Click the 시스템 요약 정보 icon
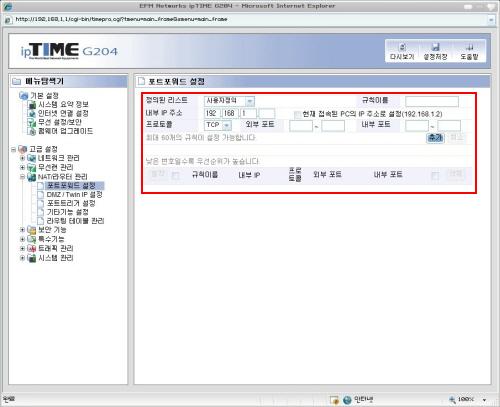 coord(32,105)
